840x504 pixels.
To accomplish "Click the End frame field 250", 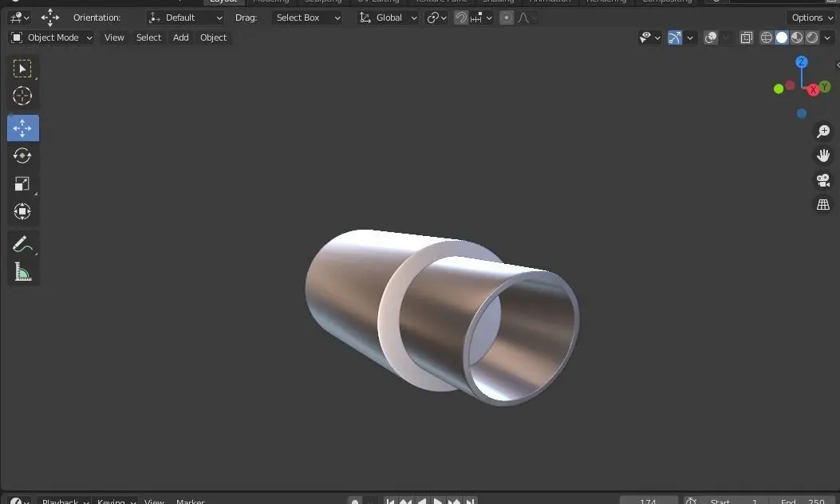I will tap(803, 502).
